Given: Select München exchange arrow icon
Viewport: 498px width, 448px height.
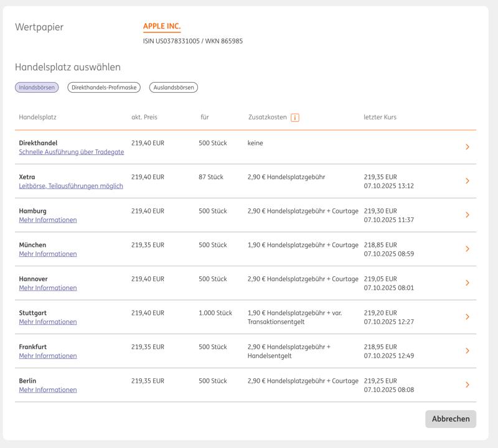Looking at the screenshot, I should (467, 249).
